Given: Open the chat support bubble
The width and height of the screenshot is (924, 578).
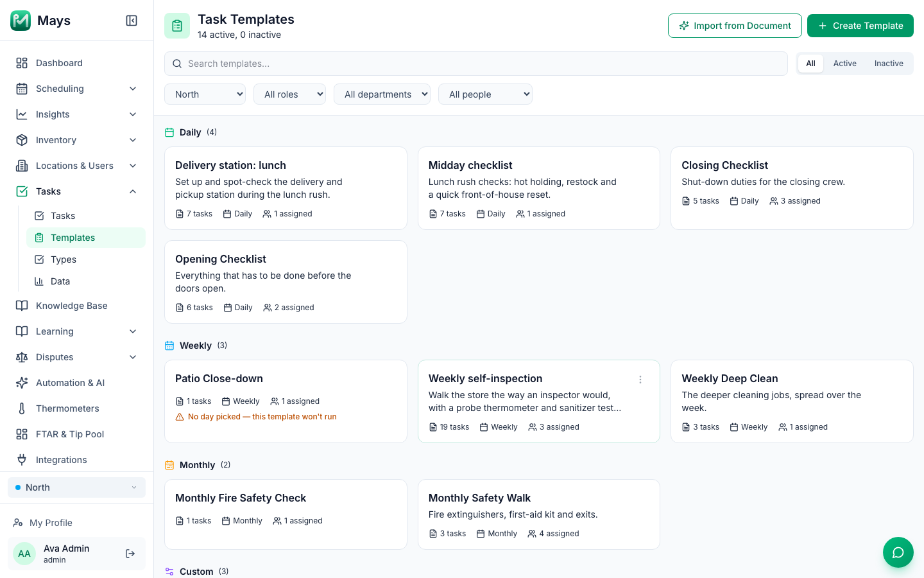Looking at the screenshot, I should point(898,552).
